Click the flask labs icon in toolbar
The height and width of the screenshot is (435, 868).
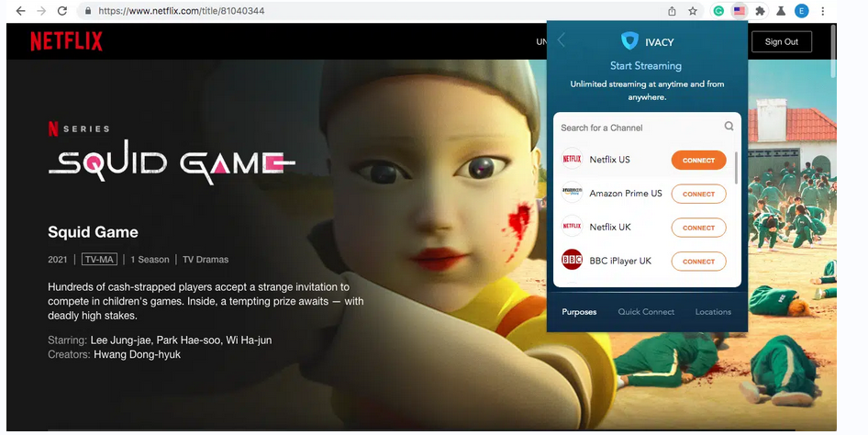point(781,11)
